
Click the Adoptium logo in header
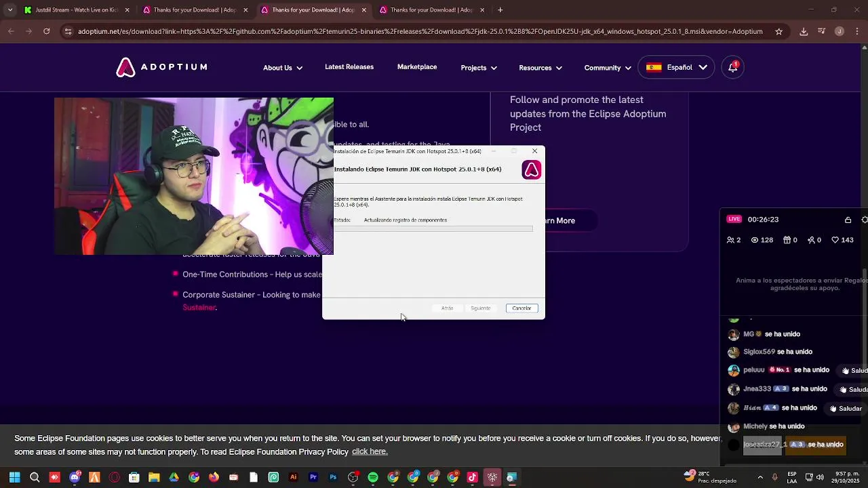161,67
